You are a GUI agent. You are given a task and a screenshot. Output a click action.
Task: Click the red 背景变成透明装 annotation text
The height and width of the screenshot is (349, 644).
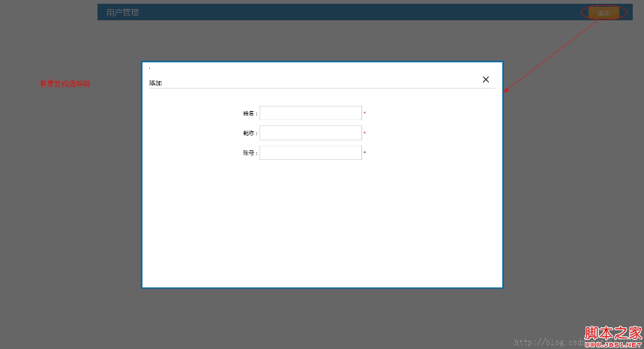65,84
